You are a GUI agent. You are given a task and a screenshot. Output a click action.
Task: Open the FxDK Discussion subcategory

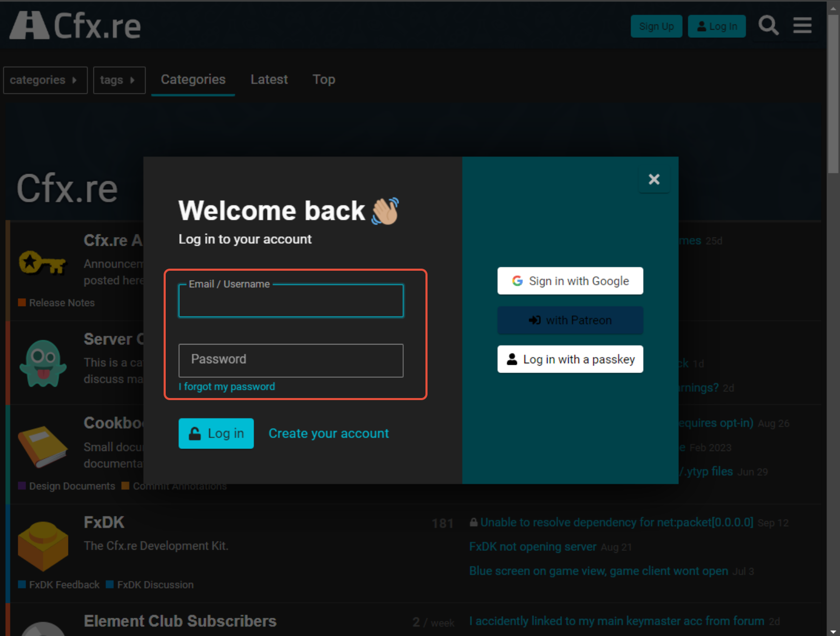150,585
